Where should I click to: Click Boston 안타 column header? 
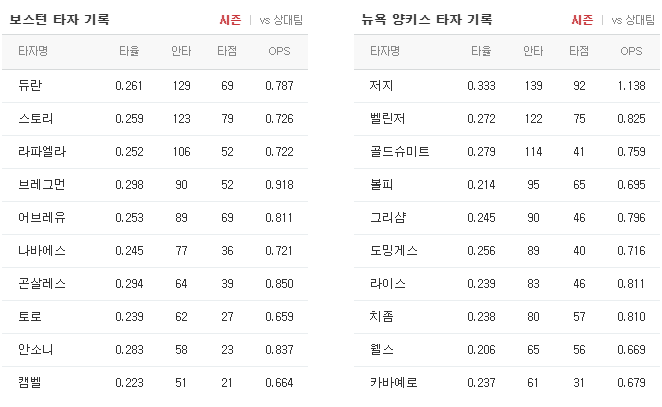coord(181,51)
